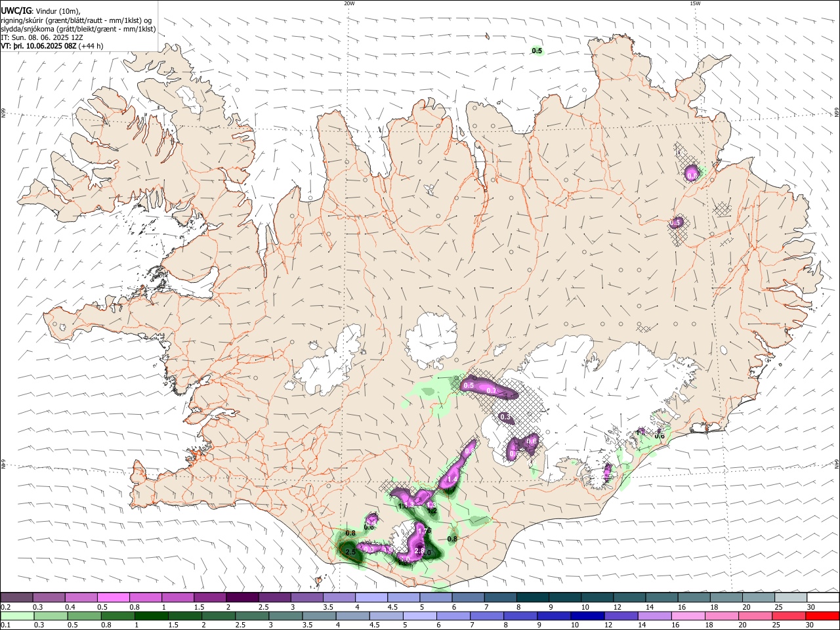Select the dark teal swatch labeled 9 in upper legend
The width and height of the screenshot is (840, 630).
point(565,597)
